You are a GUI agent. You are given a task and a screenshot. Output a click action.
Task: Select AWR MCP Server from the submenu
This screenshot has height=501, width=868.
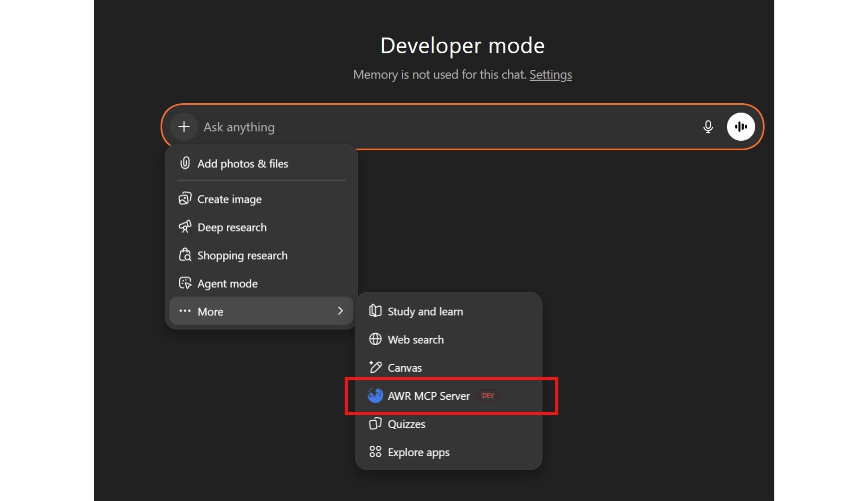click(429, 396)
